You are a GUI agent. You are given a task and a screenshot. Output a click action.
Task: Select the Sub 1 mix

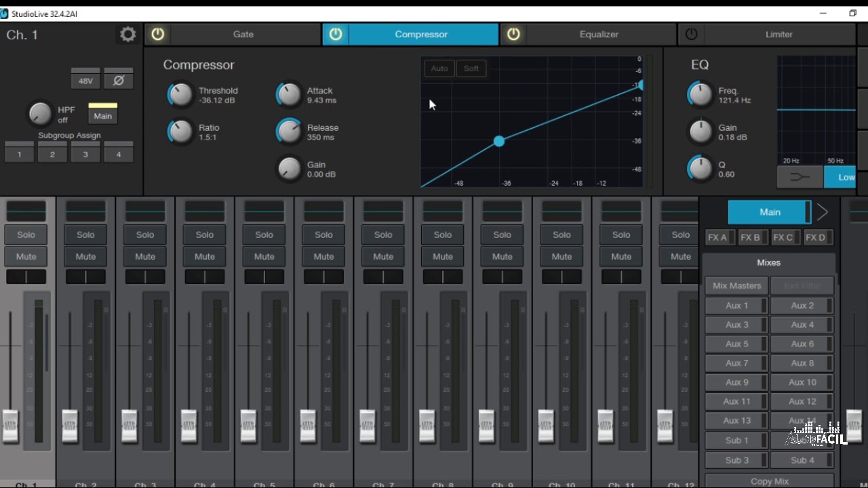(736, 440)
